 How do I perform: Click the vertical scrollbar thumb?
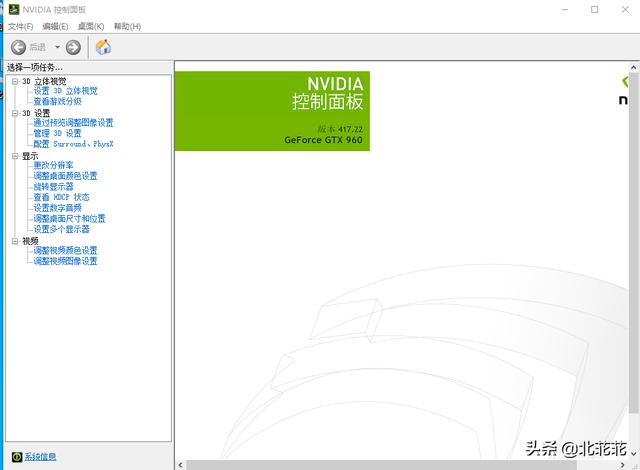tap(633, 243)
